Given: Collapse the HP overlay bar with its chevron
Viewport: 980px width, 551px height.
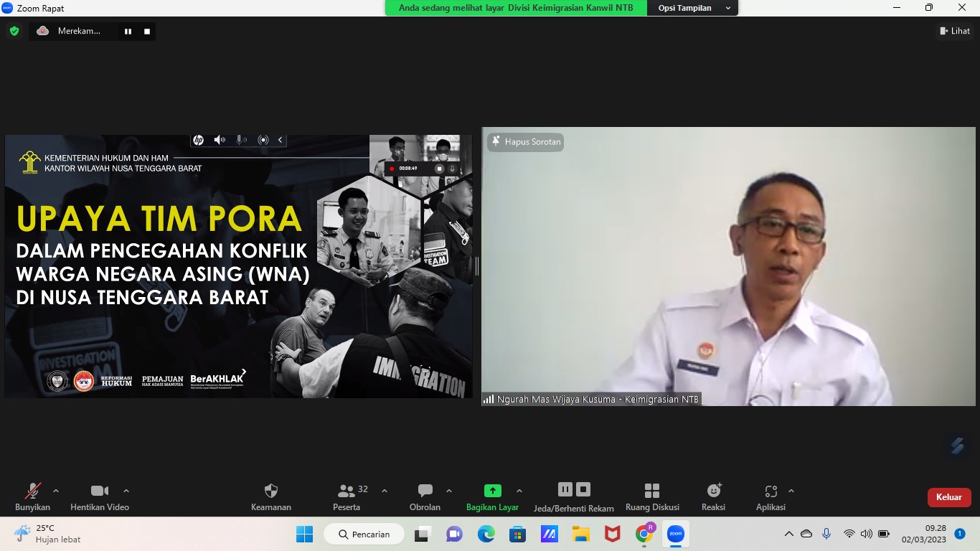Looking at the screenshot, I should 281,140.
